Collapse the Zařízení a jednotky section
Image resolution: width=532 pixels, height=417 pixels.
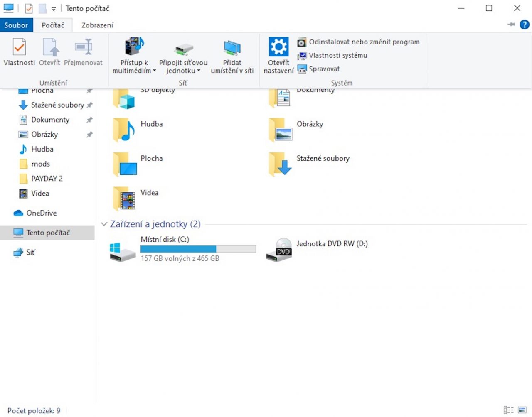pyautogui.click(x=104, y=224)
